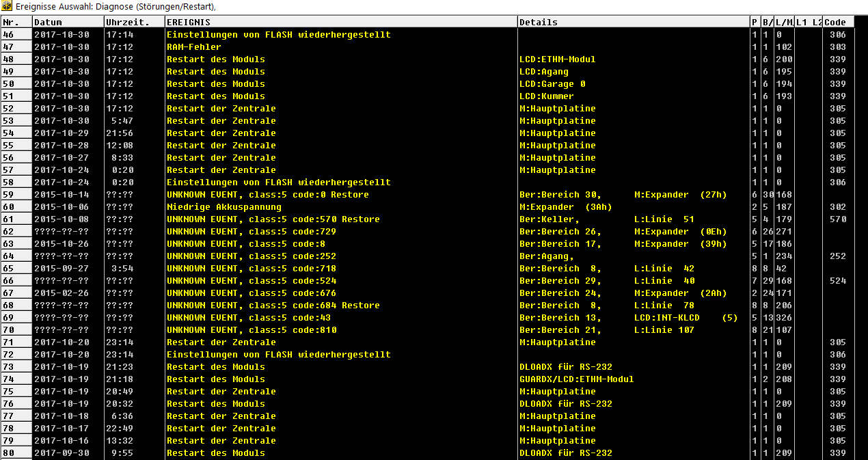Click the Nr. column header
The width and height of the screenshot is (868, 460).
pos(16,22)
